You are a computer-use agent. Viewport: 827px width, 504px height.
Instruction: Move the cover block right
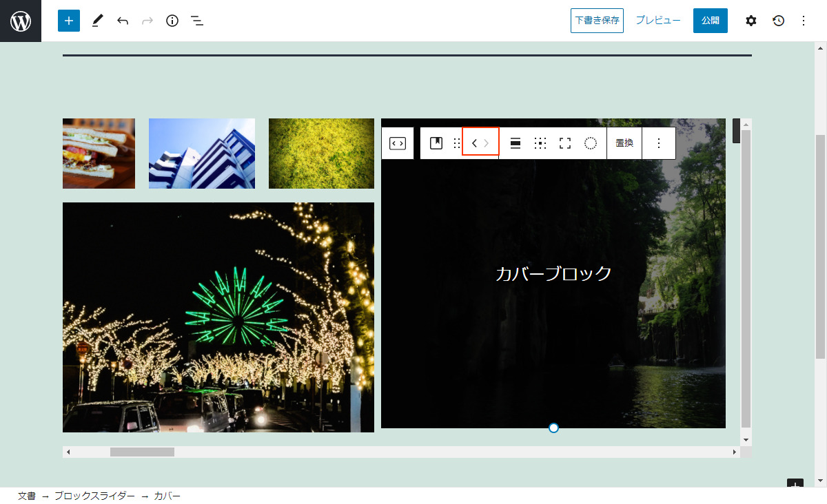click(x=487, y=143)
